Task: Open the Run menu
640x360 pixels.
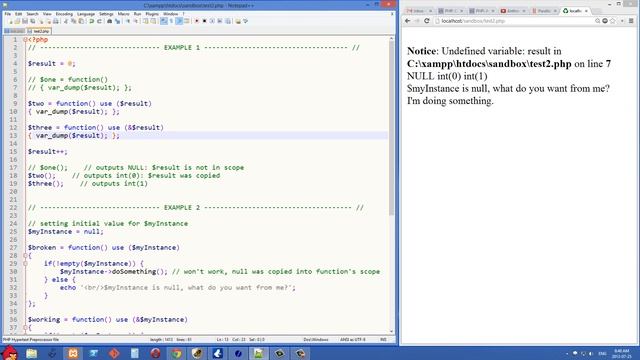Action: click(137, 14)
